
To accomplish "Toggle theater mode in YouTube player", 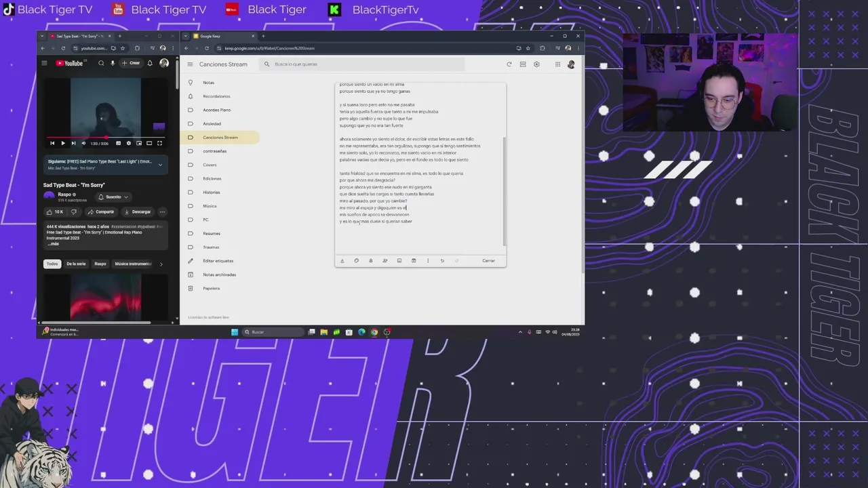I will [149, 143].
